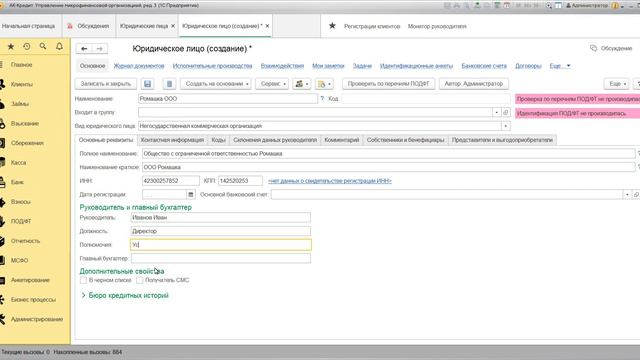Open Отчетность section in sidebar
Screen dimensions: 640x360
[x=25, y=241]
